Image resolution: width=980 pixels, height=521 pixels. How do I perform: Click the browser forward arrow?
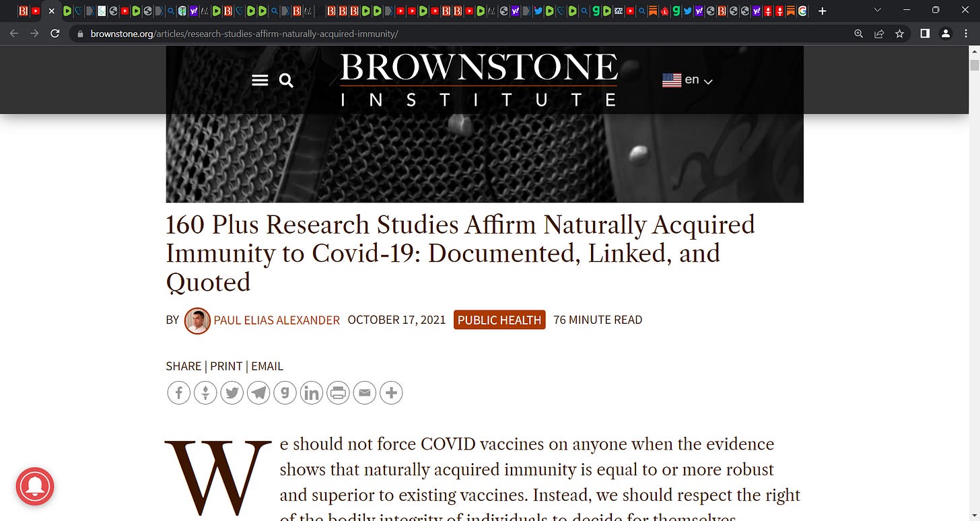click(34, 33)
